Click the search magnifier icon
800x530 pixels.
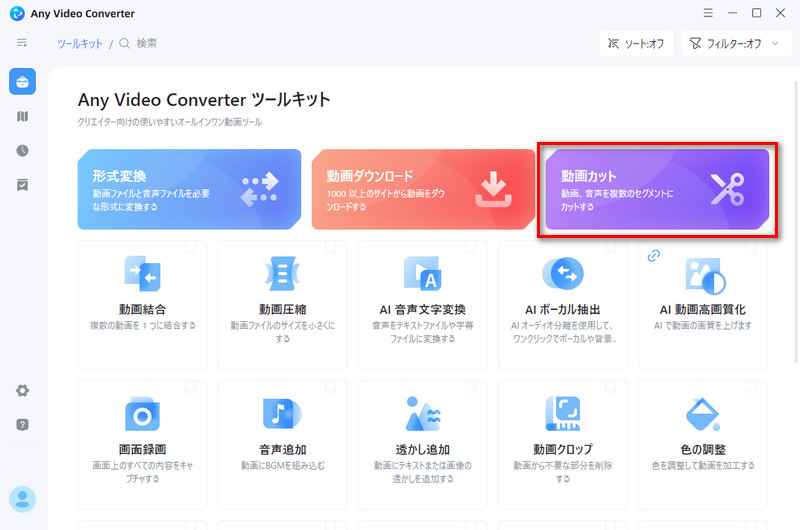click(x=124, y=43)
